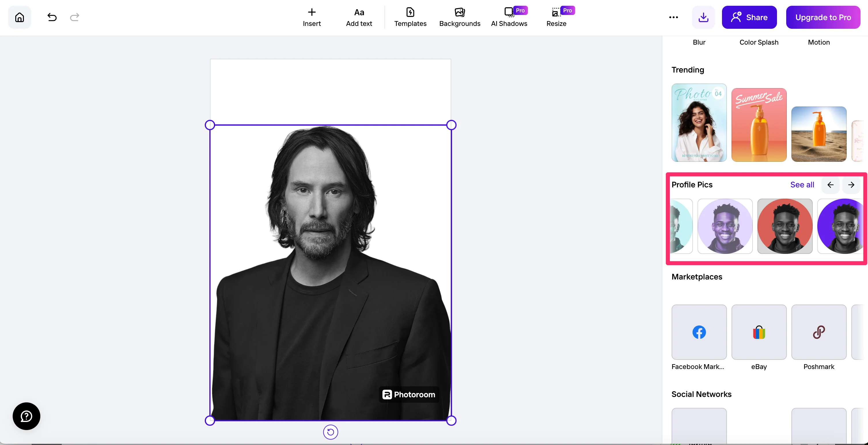Click Upgrade to Pro button

coord(823,17)
